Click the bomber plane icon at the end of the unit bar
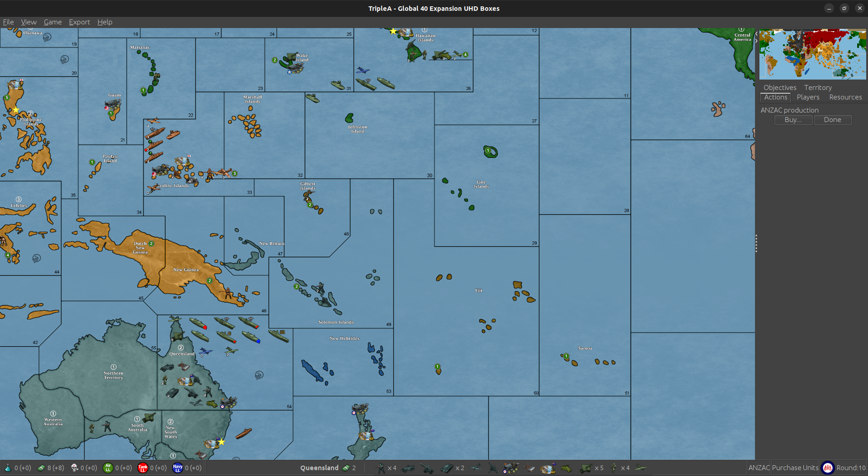The image size is (868, 476). coord(641,467)
